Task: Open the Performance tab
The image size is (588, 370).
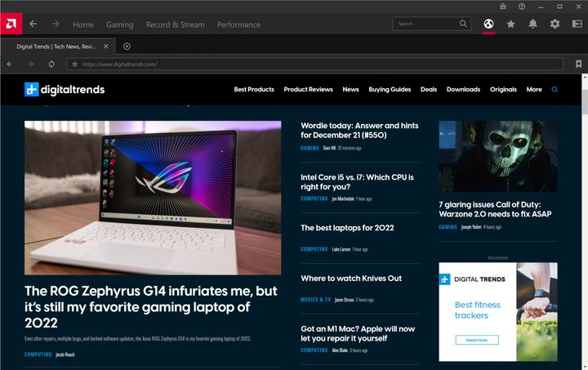Action: coord(238,25)
